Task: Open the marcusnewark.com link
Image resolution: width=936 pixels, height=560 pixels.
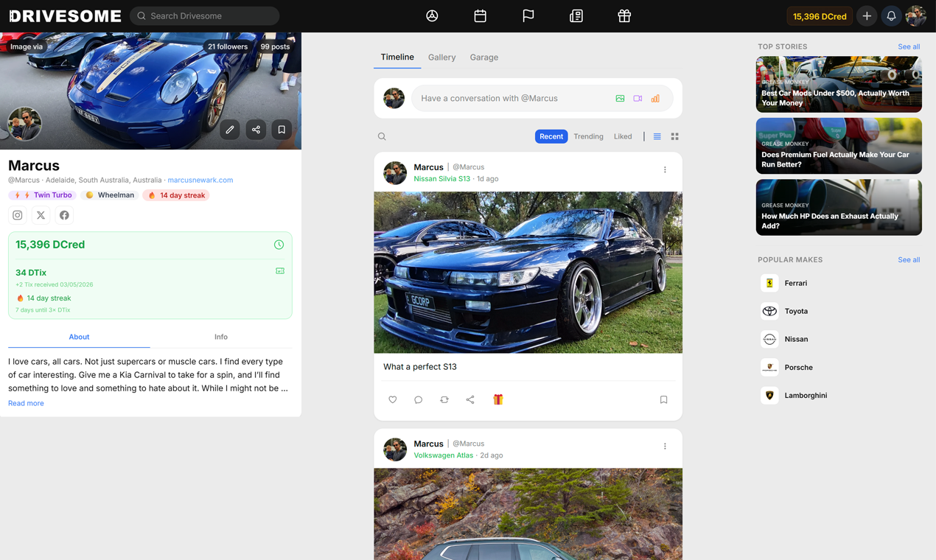Action: coord(200,180)
